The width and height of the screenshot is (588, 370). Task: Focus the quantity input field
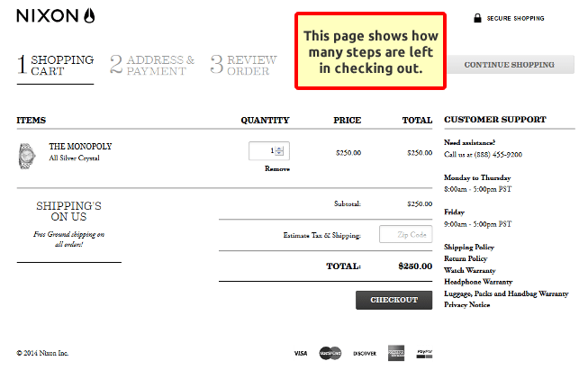(x=269, y=150)
